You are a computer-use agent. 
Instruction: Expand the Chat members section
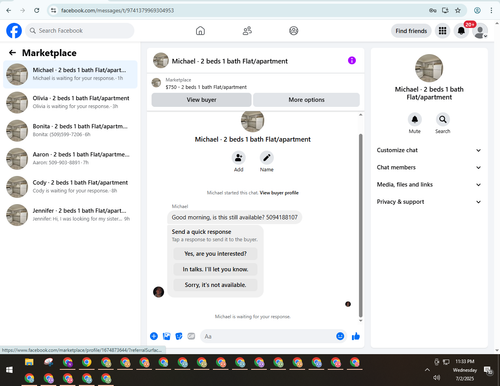429,167
